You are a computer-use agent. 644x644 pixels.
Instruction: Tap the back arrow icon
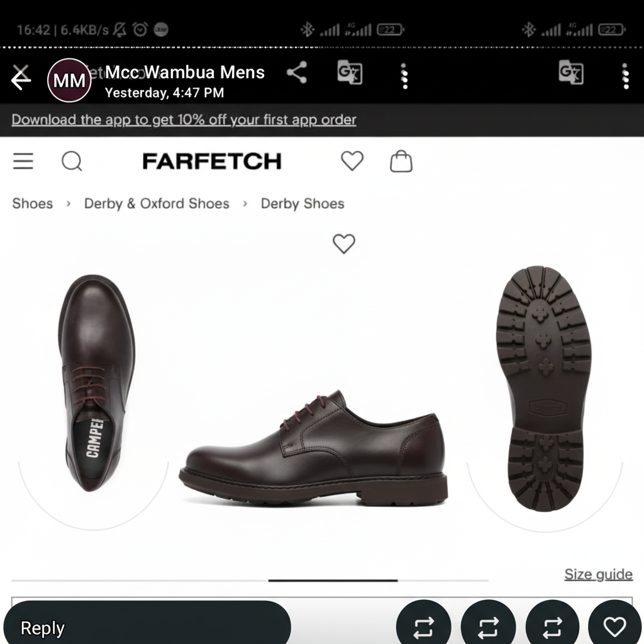tap(21, 78)
